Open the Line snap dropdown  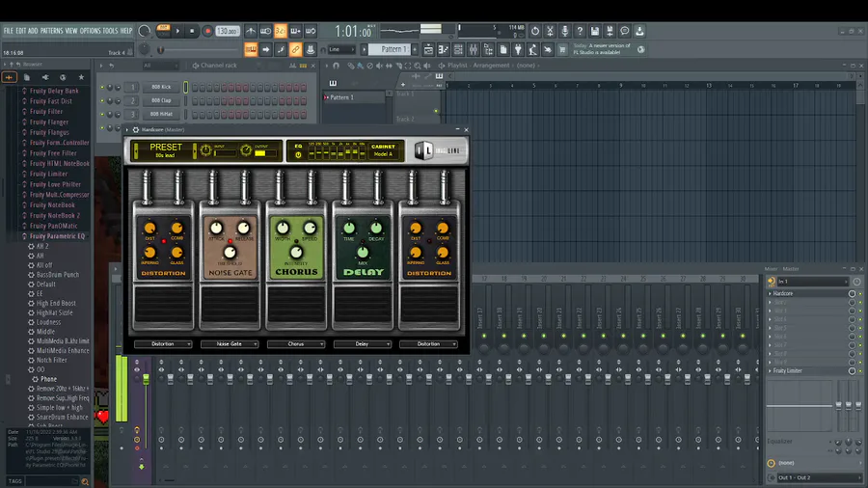341,50
